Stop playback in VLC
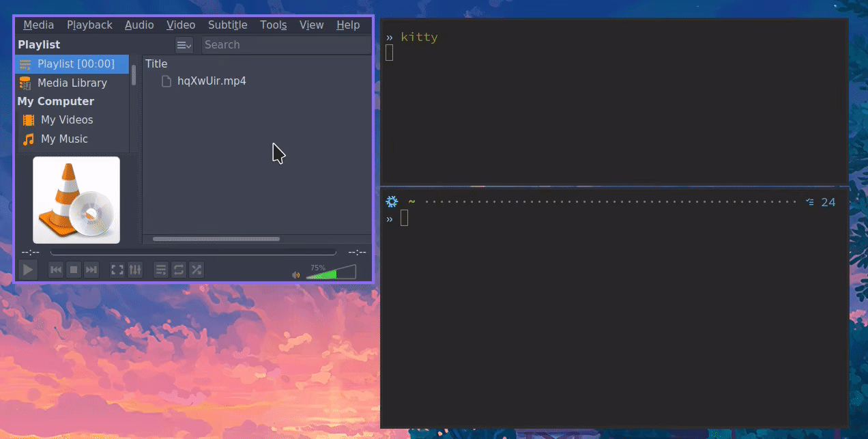The width and height of the screenshot is (868, 439). [x=74, y=270]
